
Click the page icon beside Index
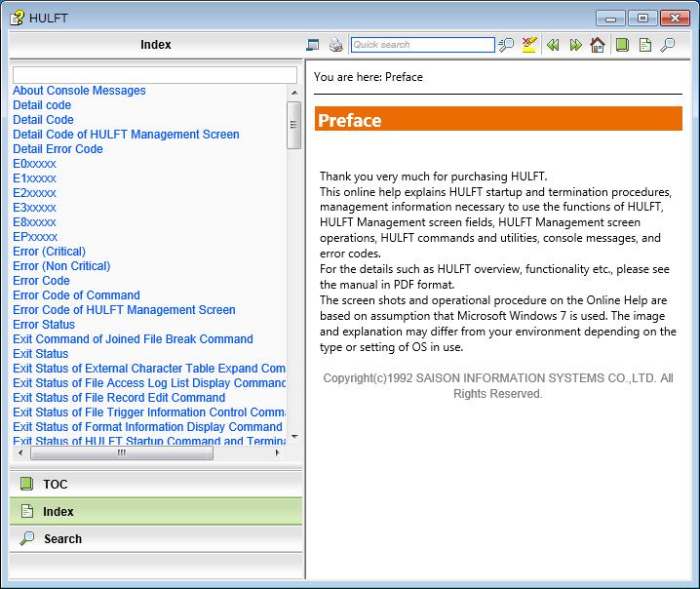[x=27, y=511]
